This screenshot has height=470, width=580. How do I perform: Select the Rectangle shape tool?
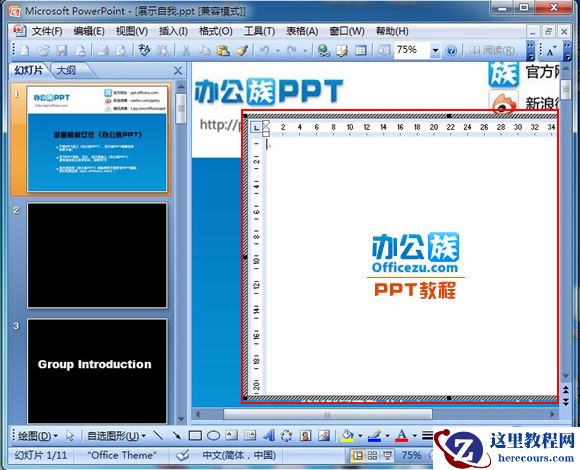click(x=195, y=436)
